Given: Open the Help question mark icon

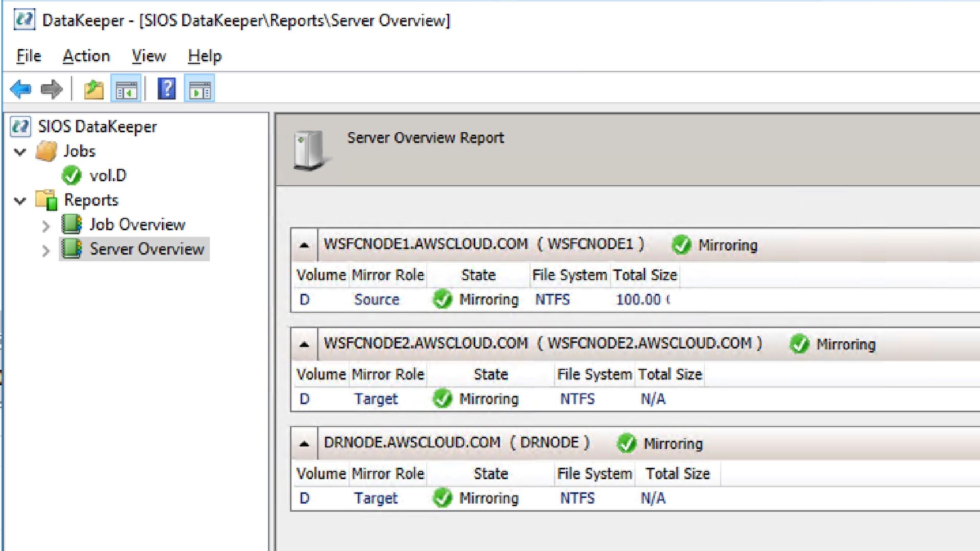Looking at the screenshot, I should pos(167,89).
